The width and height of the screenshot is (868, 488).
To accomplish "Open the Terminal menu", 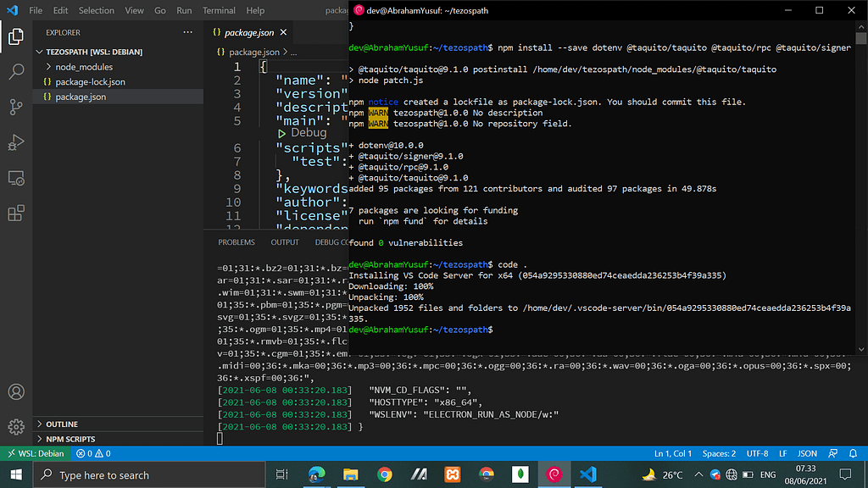I will (x=219, y=10).
